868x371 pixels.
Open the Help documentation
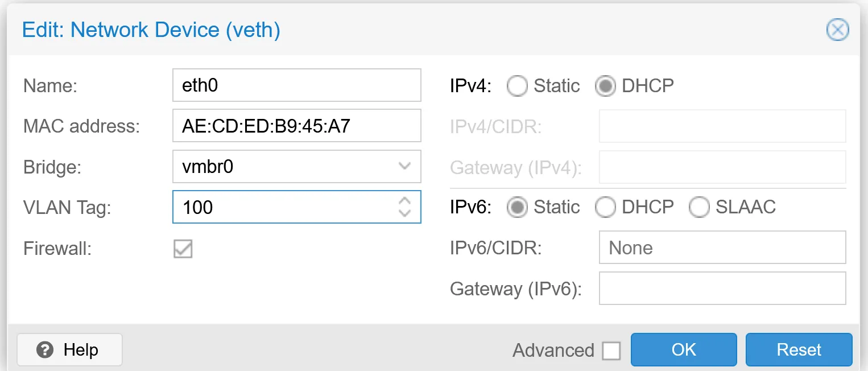coord(69,349)
